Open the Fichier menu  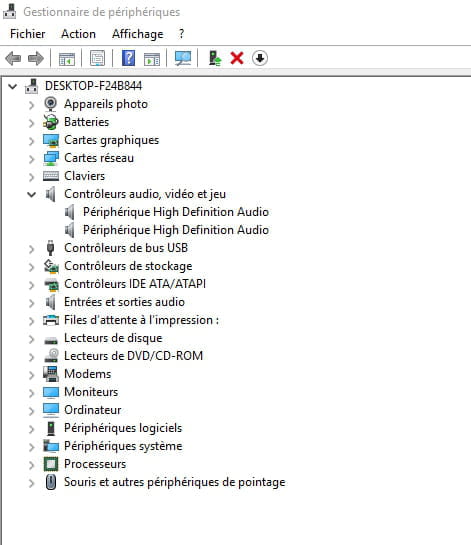click(27, 34)
